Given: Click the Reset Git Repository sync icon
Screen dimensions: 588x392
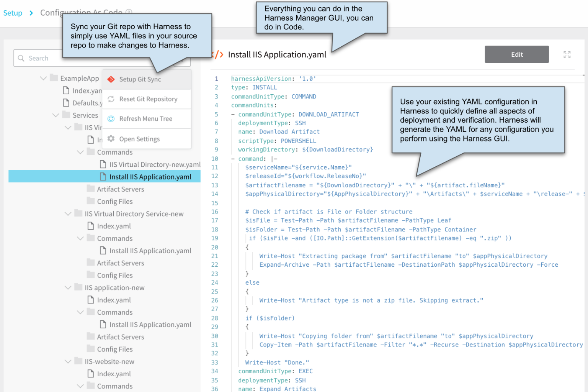Looking at the screenshot, I should click(x=111, y=99).
